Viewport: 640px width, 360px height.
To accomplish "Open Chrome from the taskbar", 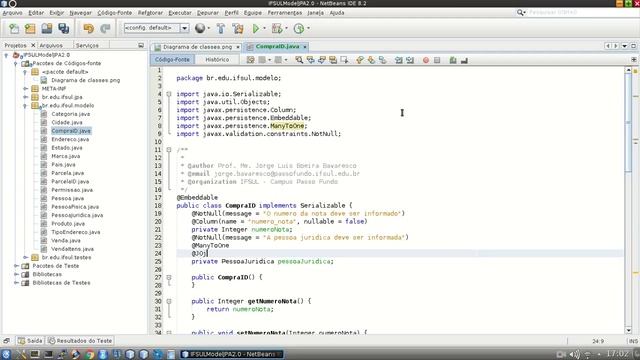I will [x=89, y=354].
